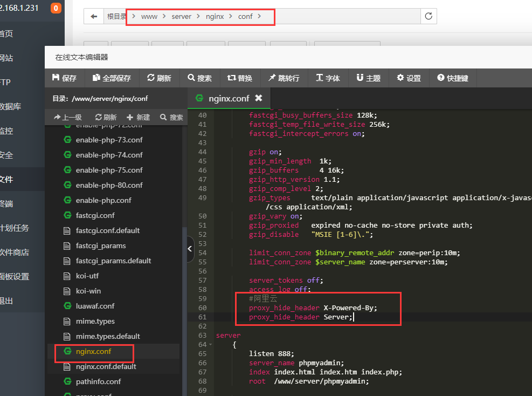Open fastcgi.conf.default file

click(108, 230)
